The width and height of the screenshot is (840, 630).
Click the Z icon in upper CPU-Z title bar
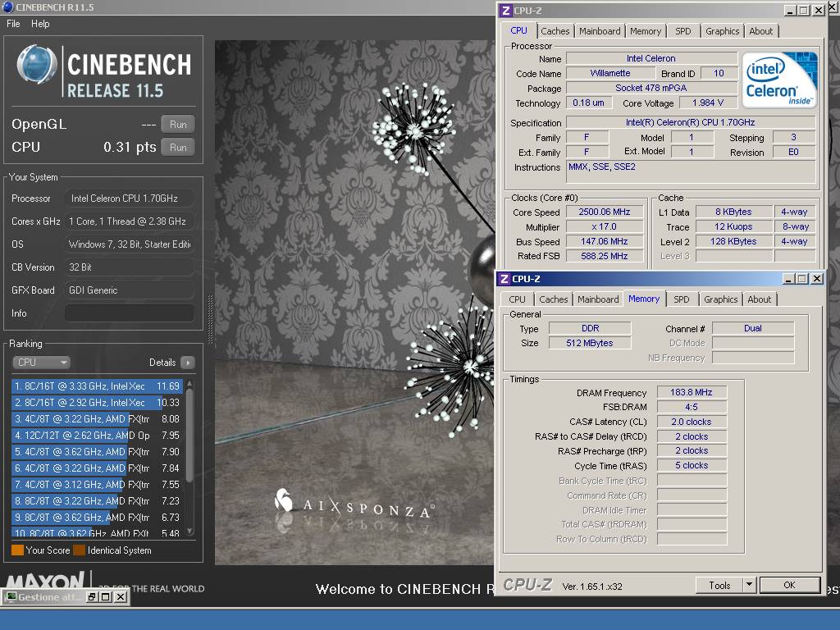[505, 10]
